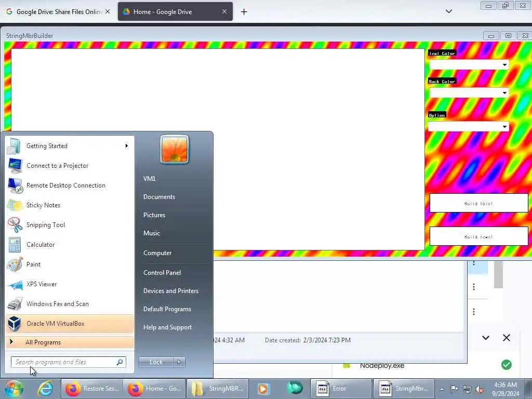Switch to Restore Session Firefox window
The width and height of the screenshot is (532, 399).
[x=92, y=389]
